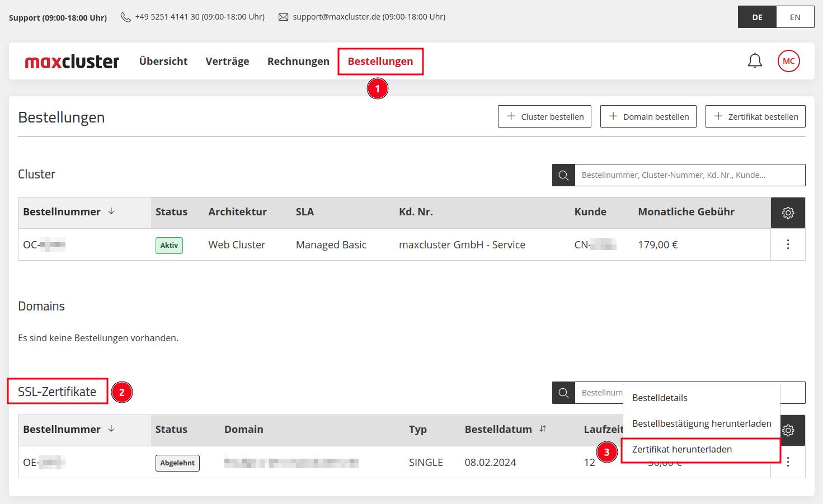Click the 179,00 € fee value

(x=658, y=244)
